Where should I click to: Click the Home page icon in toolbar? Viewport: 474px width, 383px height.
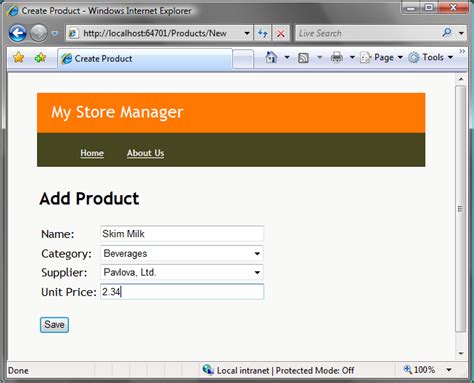coord(271,57)
